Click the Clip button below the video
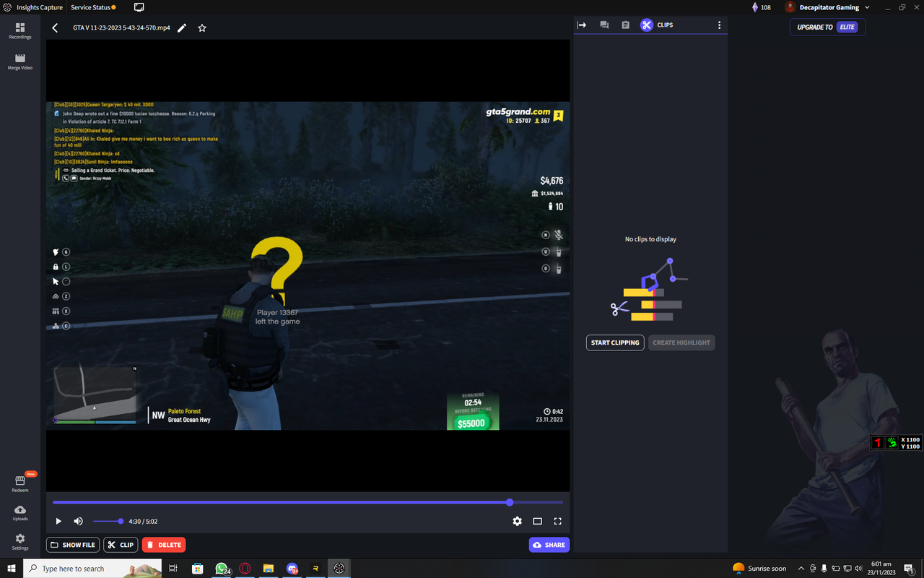Viewport: 924px width, 578px height. (x=121, y=545)
